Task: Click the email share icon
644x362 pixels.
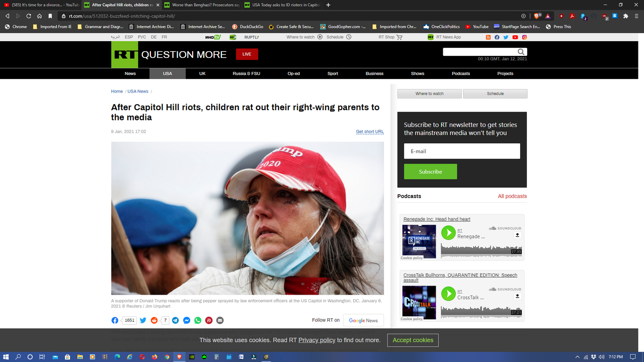Action: click(x=220, y=320)
